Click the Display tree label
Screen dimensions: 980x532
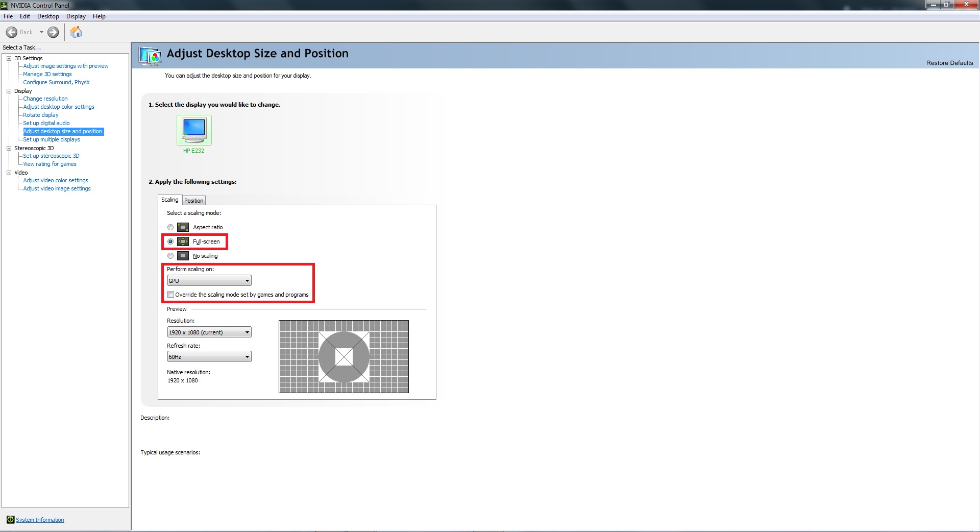pyautogui.click(x=23, y=91)
